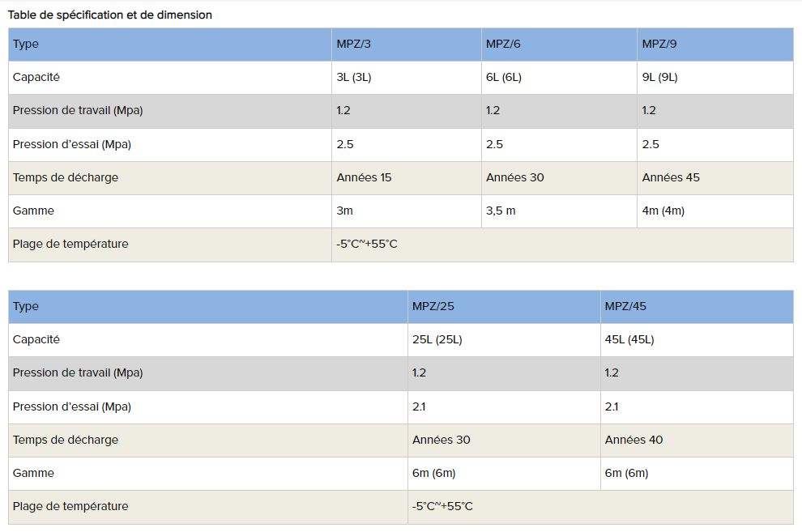Select the "25L (25L)" capacity cell
The width and height of the screenshot is (802, 532).
437,339
